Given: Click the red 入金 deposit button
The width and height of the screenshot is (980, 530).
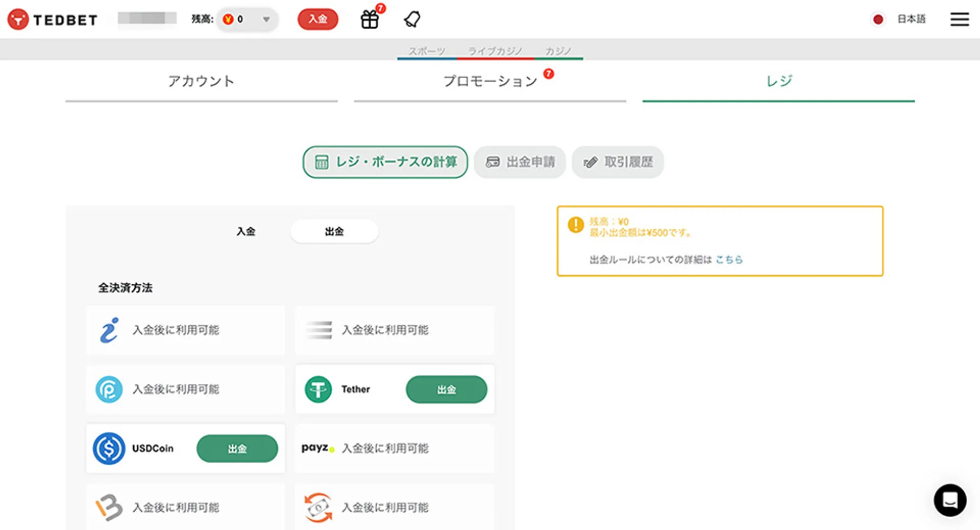Looking at the screenshot, I should pyautogui.click(x=317, y=19).
